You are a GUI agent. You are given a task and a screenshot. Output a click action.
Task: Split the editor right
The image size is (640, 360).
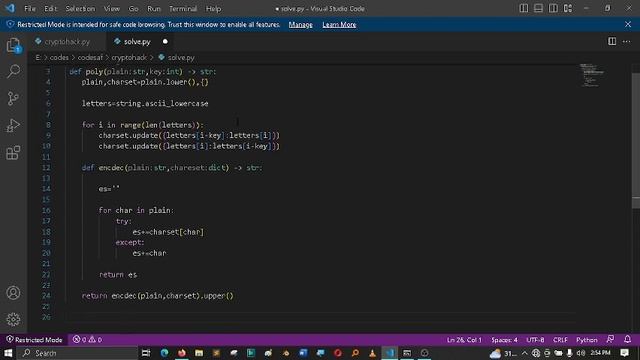[x=612, y=41]
